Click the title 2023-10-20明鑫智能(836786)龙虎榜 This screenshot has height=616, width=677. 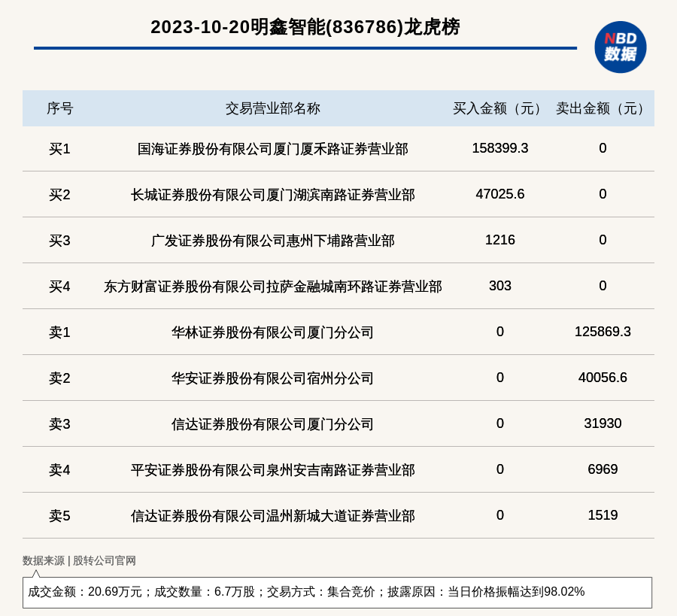point(305,27)
